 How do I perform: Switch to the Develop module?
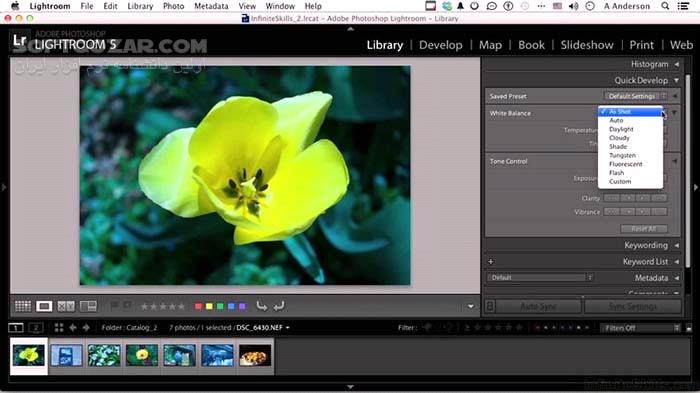pos(441,45)
